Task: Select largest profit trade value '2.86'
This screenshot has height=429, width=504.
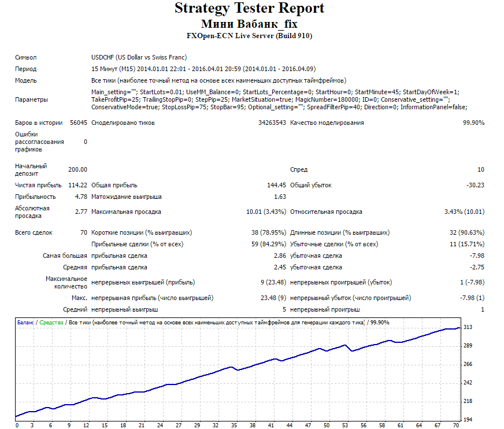Action: click(280, 256)
